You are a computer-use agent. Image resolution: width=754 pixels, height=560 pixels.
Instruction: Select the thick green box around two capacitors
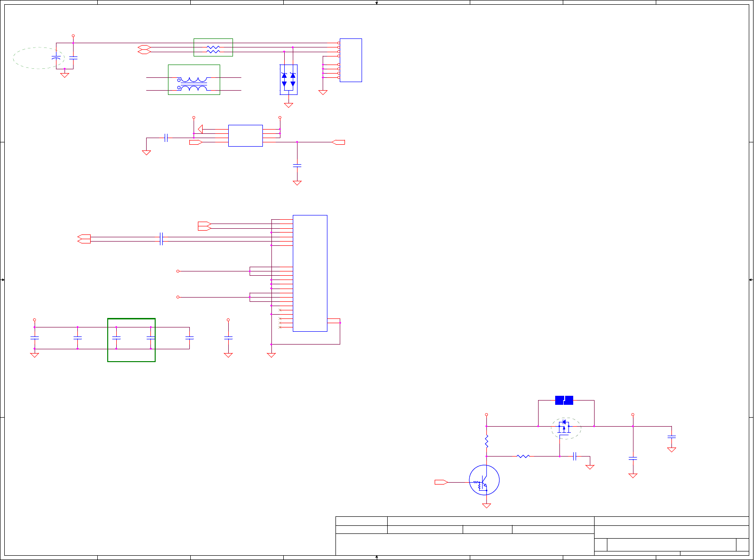pyautogui.click(x=131, y=340)
